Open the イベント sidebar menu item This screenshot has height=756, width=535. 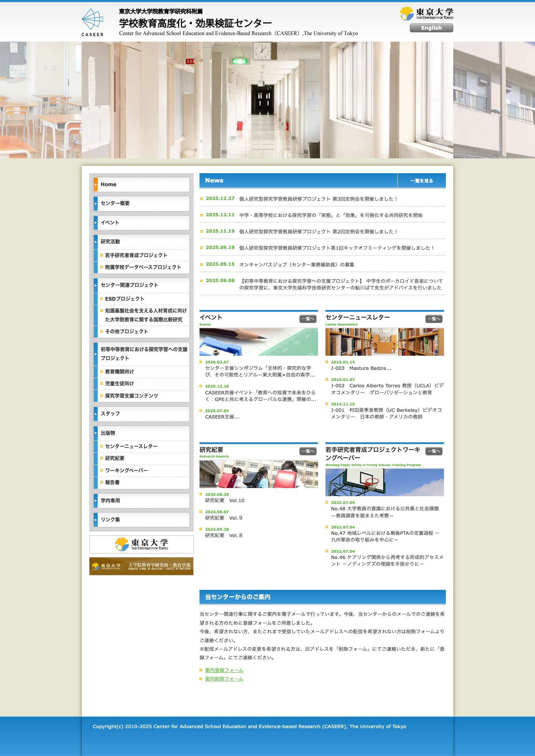tap(142, 223)
